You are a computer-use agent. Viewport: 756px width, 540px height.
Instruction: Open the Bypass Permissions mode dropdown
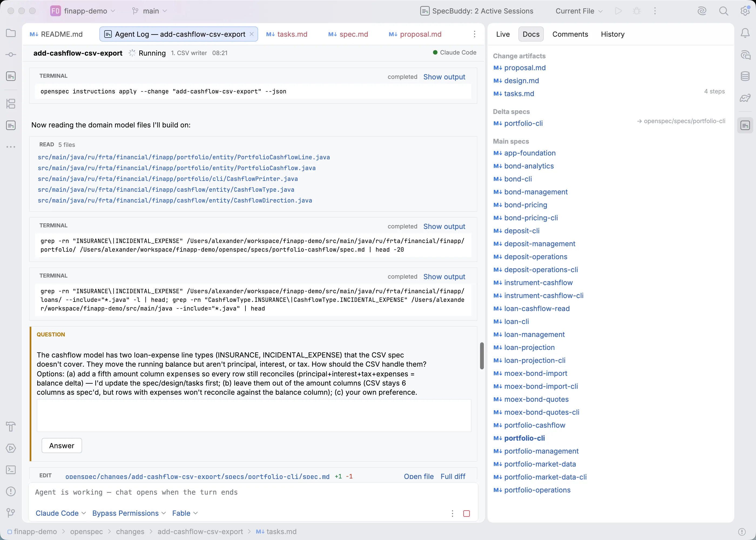pos(129,513)
